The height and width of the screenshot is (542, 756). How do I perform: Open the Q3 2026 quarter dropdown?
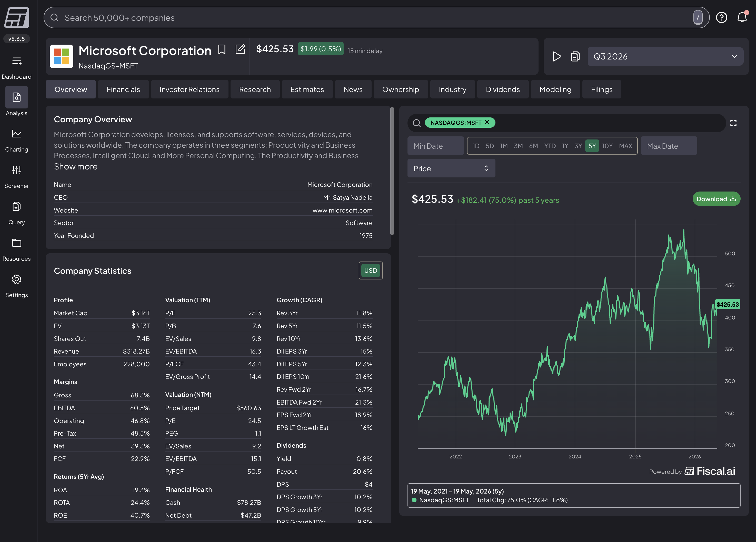(665, 56)
